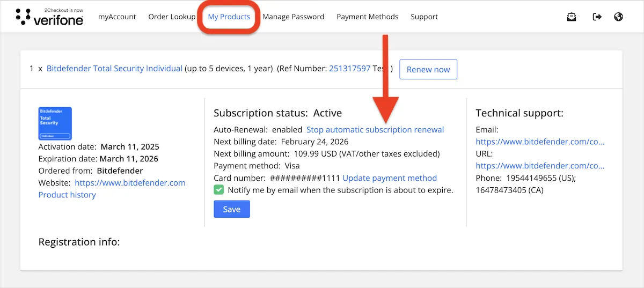
Task: Click the Verifone 2Checkout logo
Action: pyautogui.click(x=49, y=17)
